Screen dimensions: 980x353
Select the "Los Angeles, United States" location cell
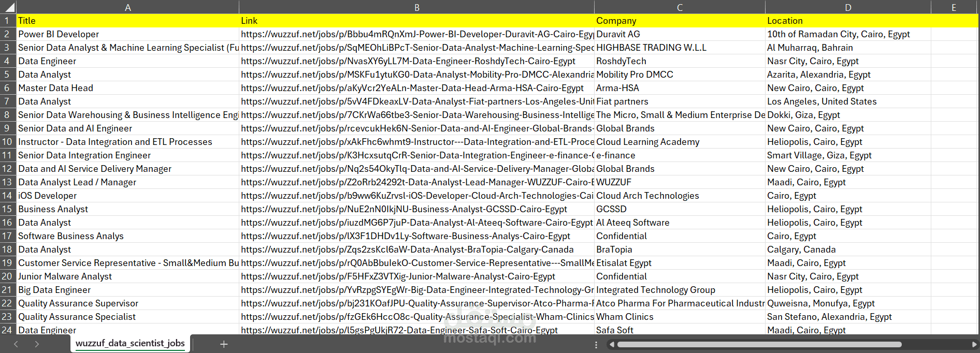coord(848,101)
